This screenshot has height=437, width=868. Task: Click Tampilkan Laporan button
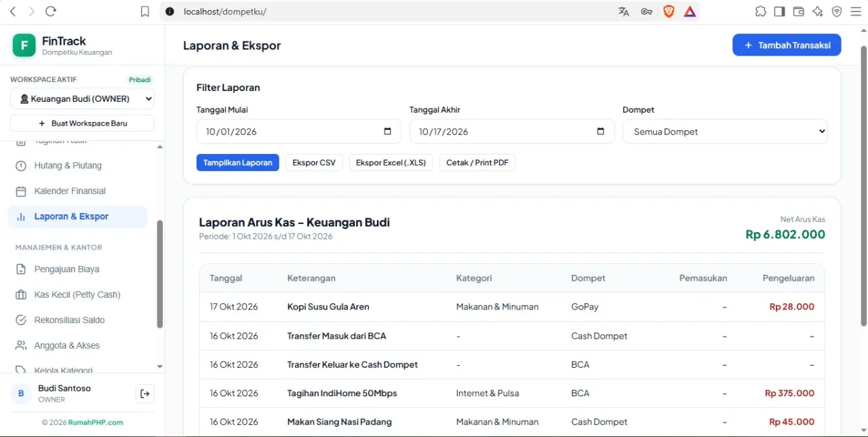click(237, 163)
